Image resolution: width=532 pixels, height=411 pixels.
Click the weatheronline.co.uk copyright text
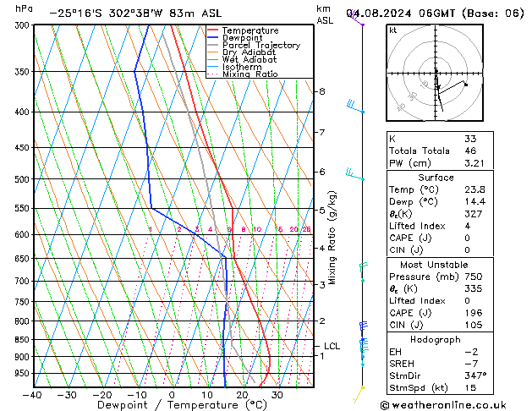click(x=443, y=405)
